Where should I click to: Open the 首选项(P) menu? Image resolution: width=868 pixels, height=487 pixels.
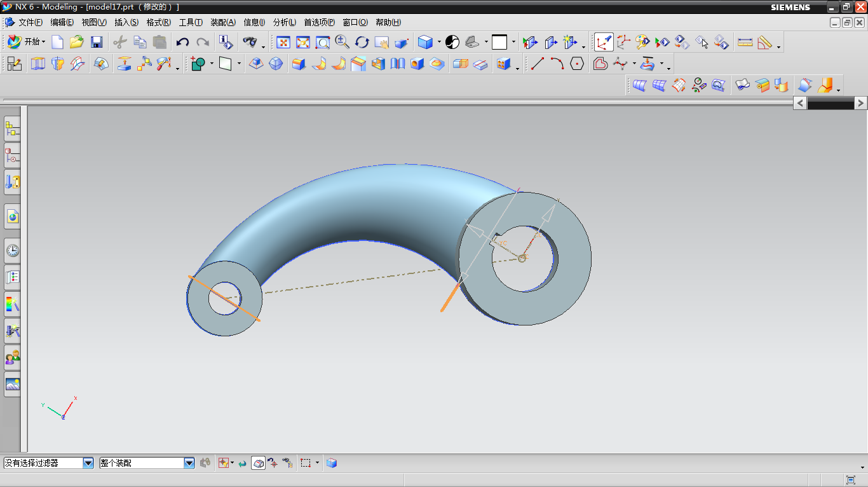click(x=319, y=22)
